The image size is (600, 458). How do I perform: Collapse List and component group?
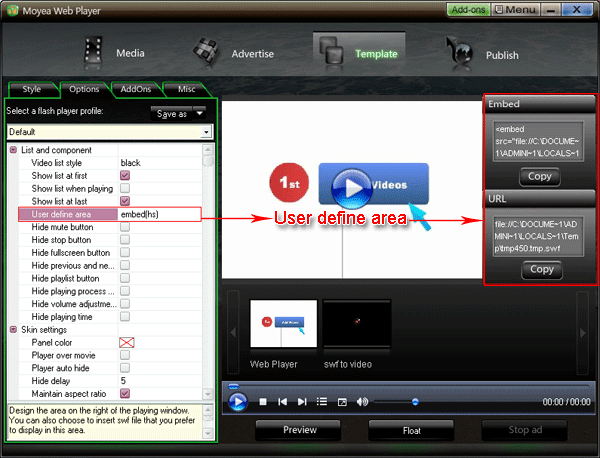(x=13, y=150)
